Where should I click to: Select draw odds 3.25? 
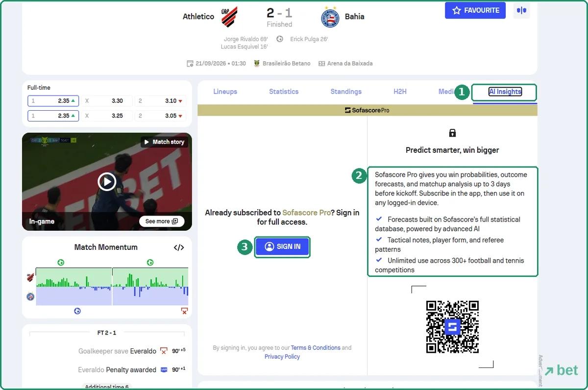pos(107,116)
